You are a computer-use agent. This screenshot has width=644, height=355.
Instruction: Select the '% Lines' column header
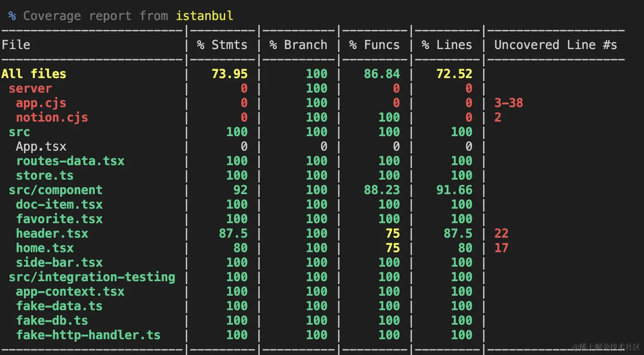click(x=447, y=45)
